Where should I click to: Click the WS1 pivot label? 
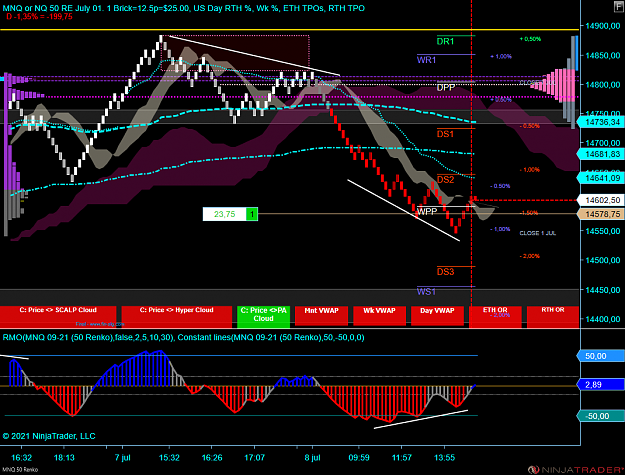click(426, 292)
